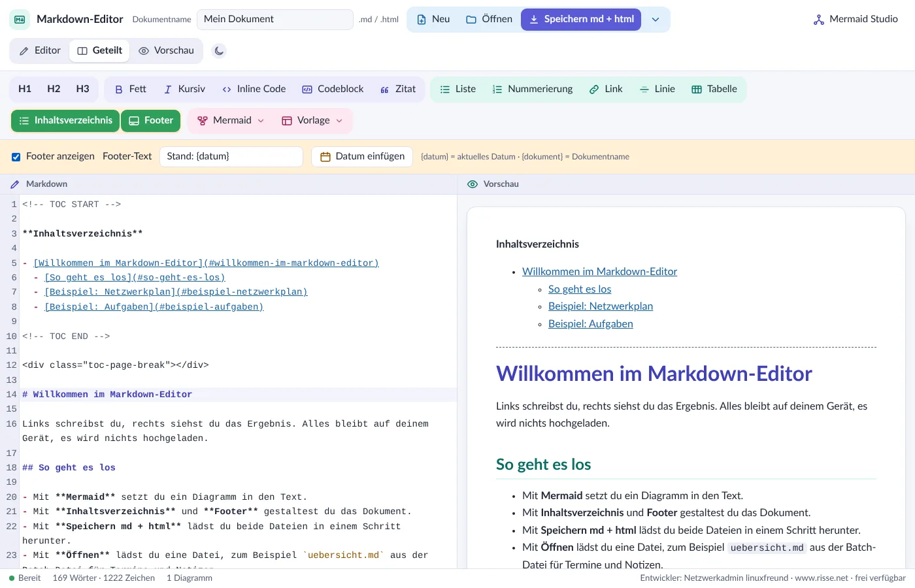
Task: Focus the Dokumentname input field
Action: point(275,20)
